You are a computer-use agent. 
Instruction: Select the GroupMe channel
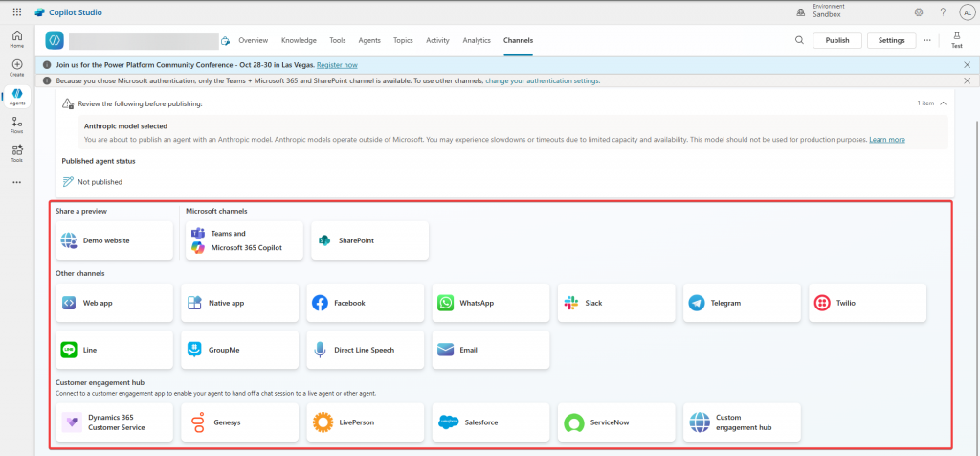point(240,350)
